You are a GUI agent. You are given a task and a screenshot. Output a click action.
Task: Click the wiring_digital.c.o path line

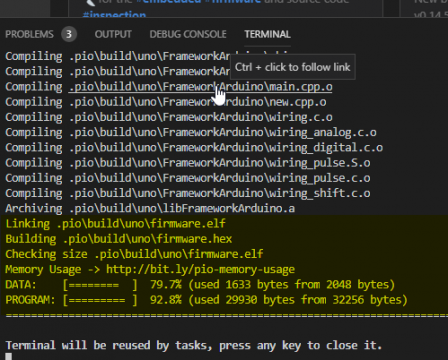click(x=226, y=148)
